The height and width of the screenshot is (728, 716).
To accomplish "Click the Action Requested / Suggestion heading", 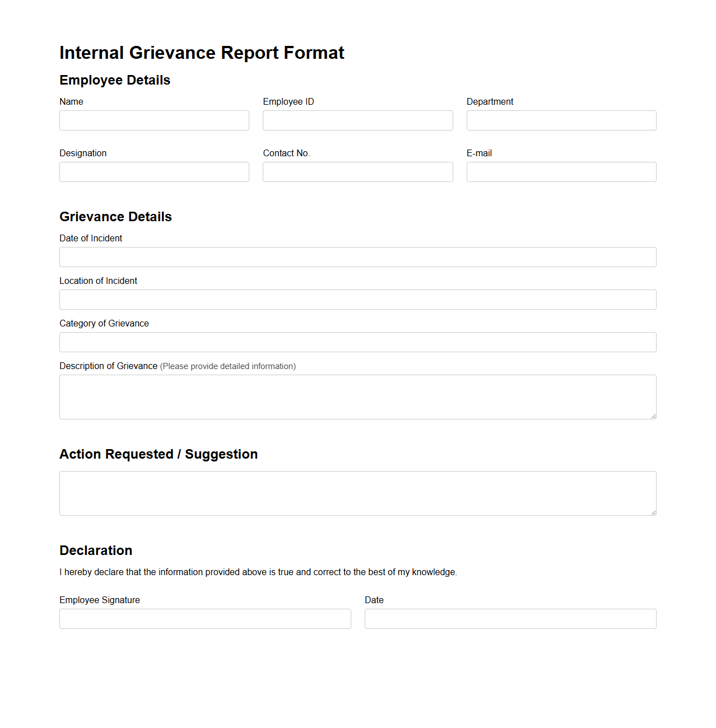I will click(159, 454).
